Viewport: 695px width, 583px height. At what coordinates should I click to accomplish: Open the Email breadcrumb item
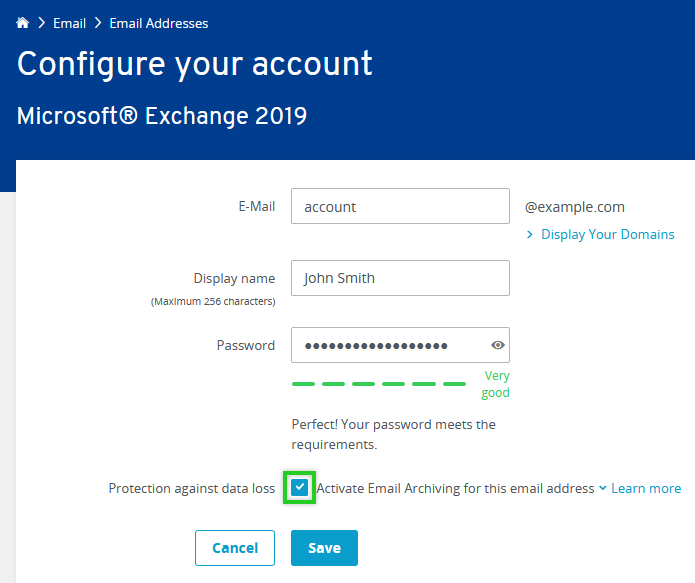(70, 23)
